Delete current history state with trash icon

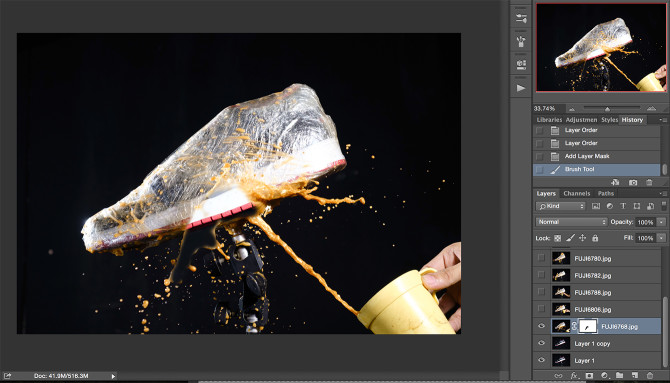coord(649,183)
